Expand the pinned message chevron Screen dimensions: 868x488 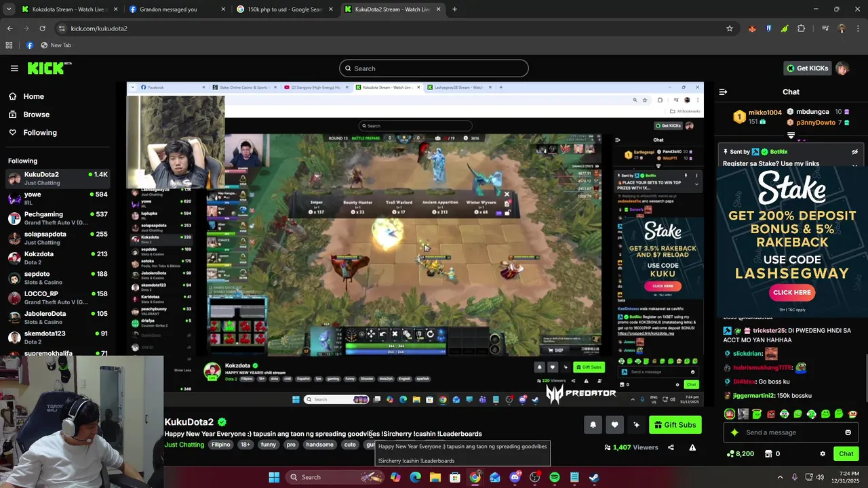(x=854, y=165)
